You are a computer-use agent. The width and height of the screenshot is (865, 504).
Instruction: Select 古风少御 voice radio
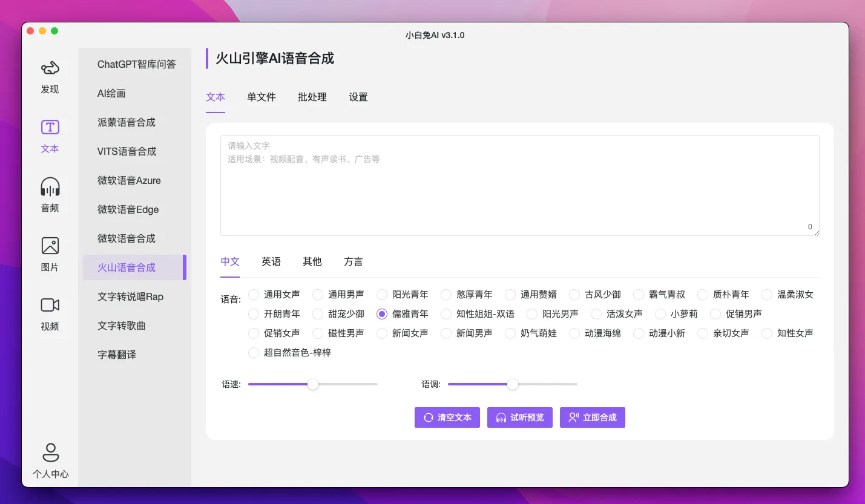(574, 295)
